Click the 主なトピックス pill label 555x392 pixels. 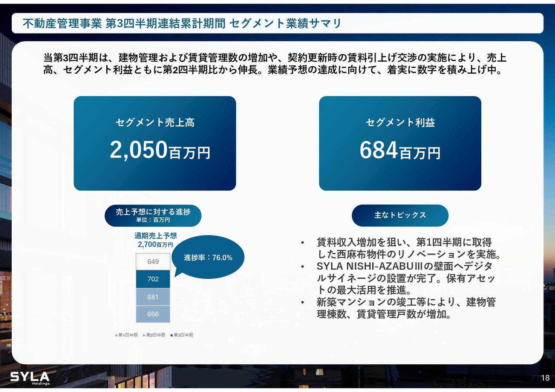tap(400, 215)
